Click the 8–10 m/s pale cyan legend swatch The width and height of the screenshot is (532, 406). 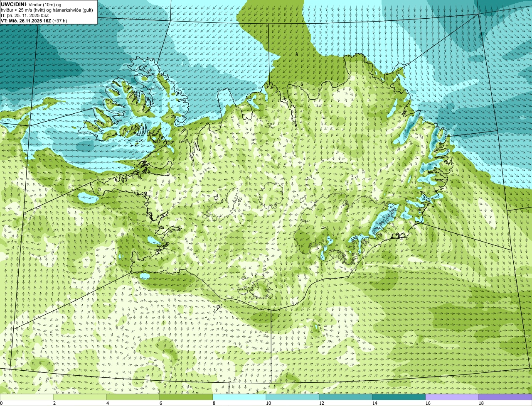(239, 397)
